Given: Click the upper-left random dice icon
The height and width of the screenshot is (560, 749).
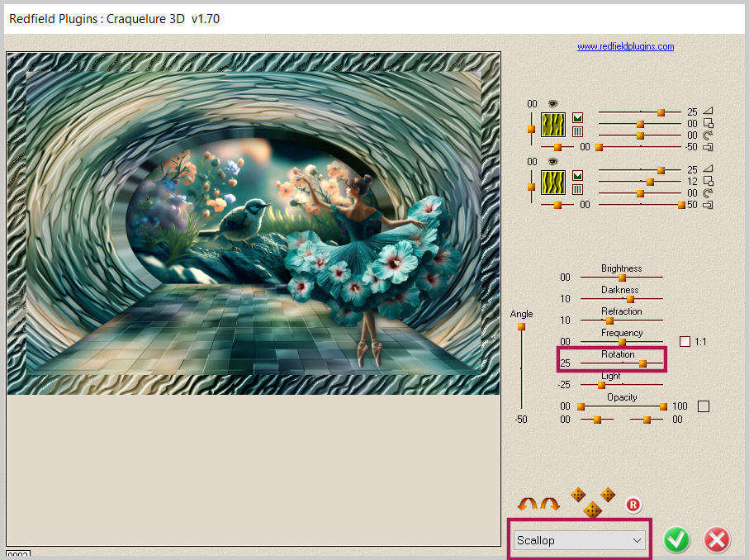Looking at the screenshot, I should coord(578,495).
